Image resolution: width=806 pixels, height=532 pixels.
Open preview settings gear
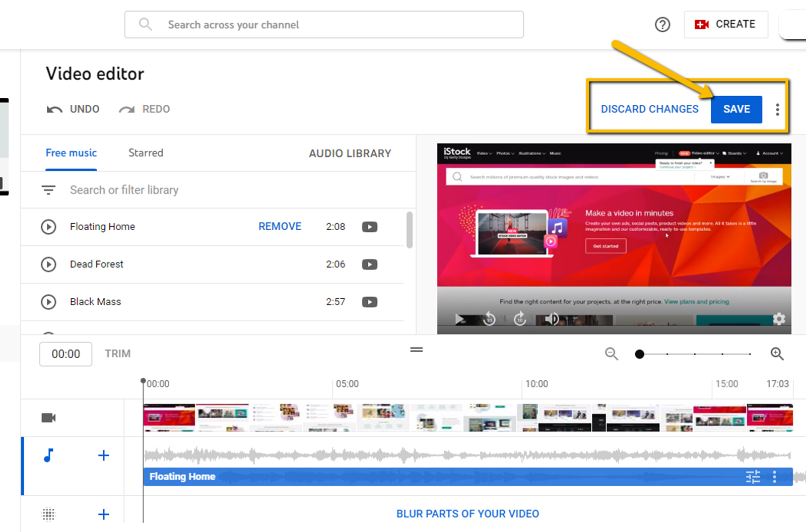click(779, 319)
